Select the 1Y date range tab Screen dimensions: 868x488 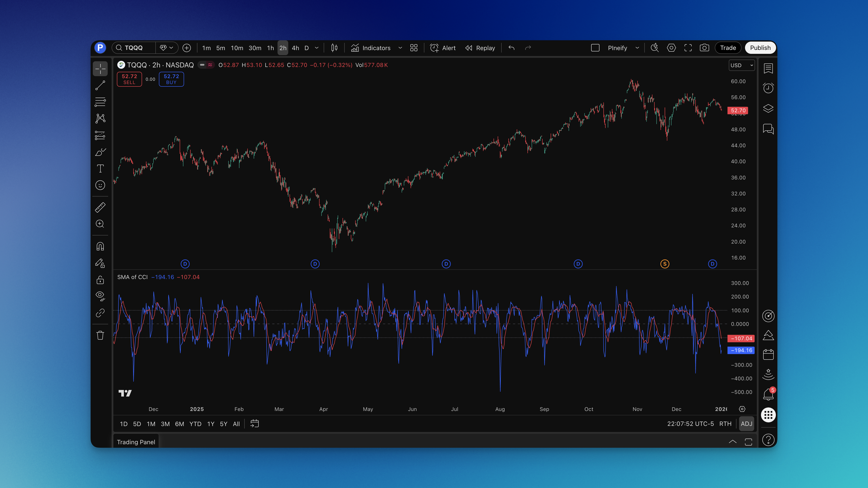211,424
